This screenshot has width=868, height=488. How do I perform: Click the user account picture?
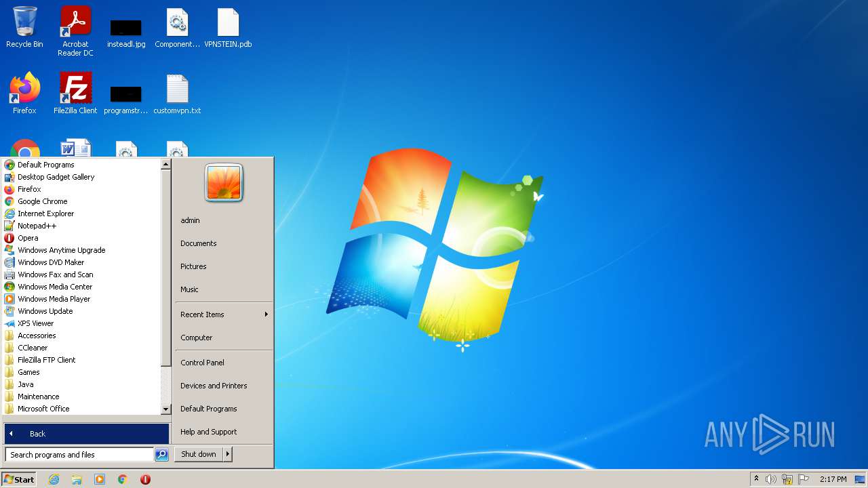(x=224, y=183)
